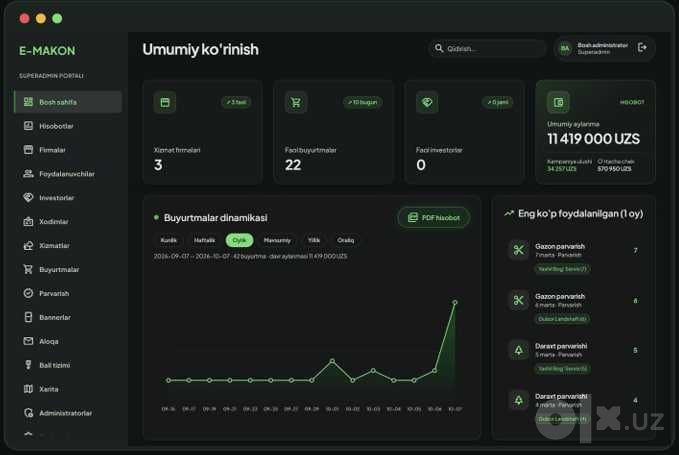Click tree icon of Daraxt parvarishi with 4
This screenshot has height=455, width=679.
coord(519,400)
